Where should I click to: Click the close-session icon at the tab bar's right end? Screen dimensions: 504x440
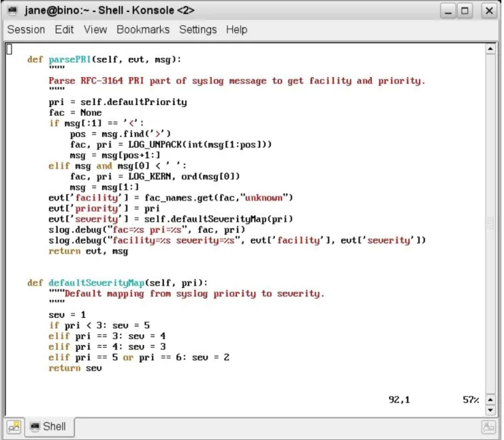[x=488, y=427]
